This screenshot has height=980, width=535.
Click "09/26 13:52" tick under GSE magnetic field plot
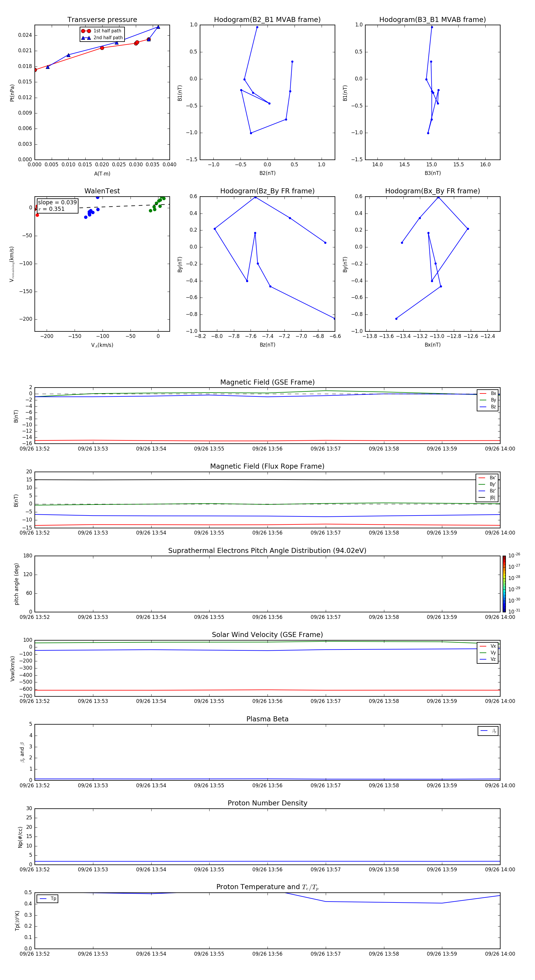(x=35, y=449)
